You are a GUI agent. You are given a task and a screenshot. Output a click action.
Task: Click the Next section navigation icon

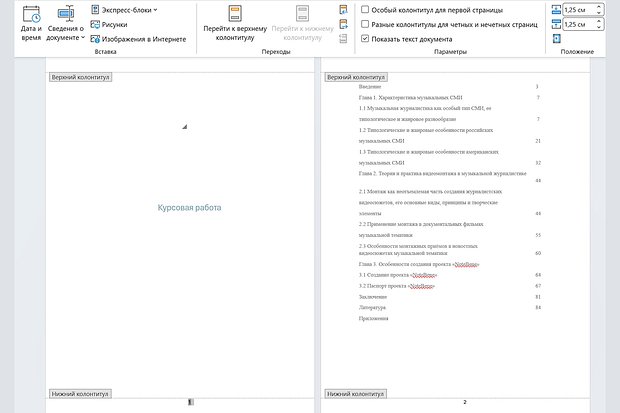click(x=343, y=24)
